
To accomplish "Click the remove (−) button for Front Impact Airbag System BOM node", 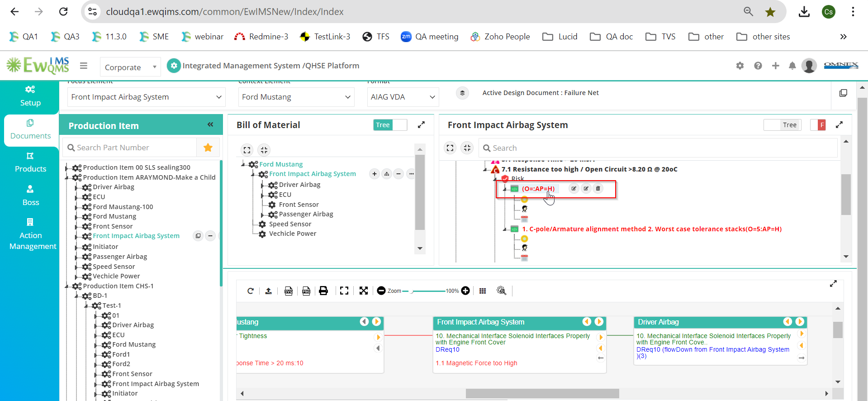I will click(398, 174).
